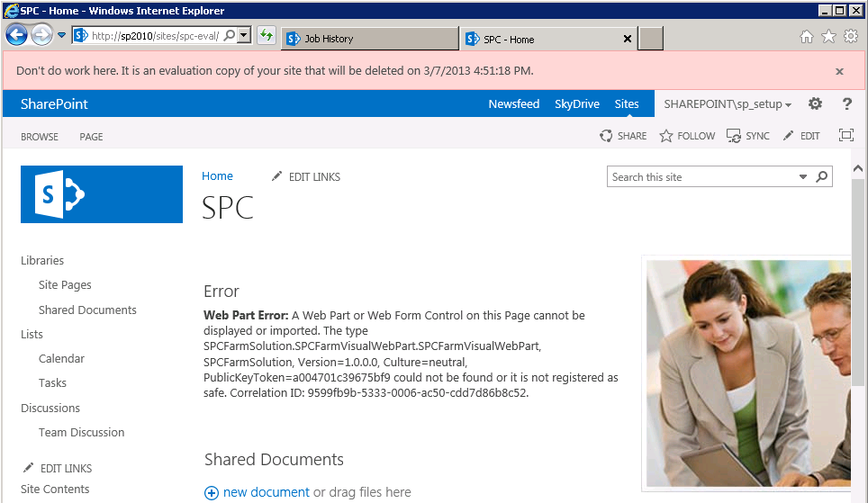Open recent pages dropdown next to Forward
Screen dimensions: 868x503
61,35
